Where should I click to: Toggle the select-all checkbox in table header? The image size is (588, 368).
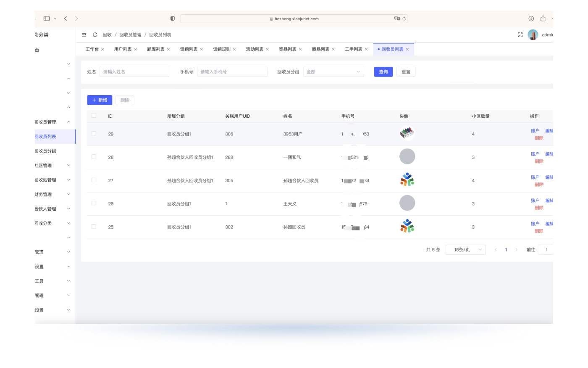click(94, 116)
